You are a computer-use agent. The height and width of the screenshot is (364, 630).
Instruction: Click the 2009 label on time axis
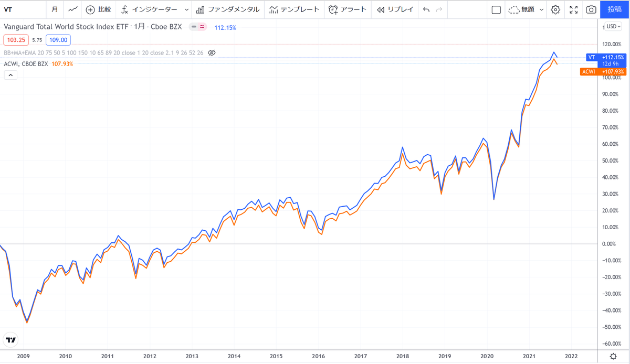(23, 356)
